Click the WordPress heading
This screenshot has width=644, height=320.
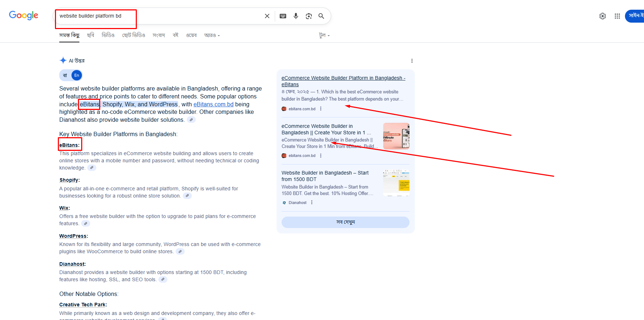coord(74,236)
